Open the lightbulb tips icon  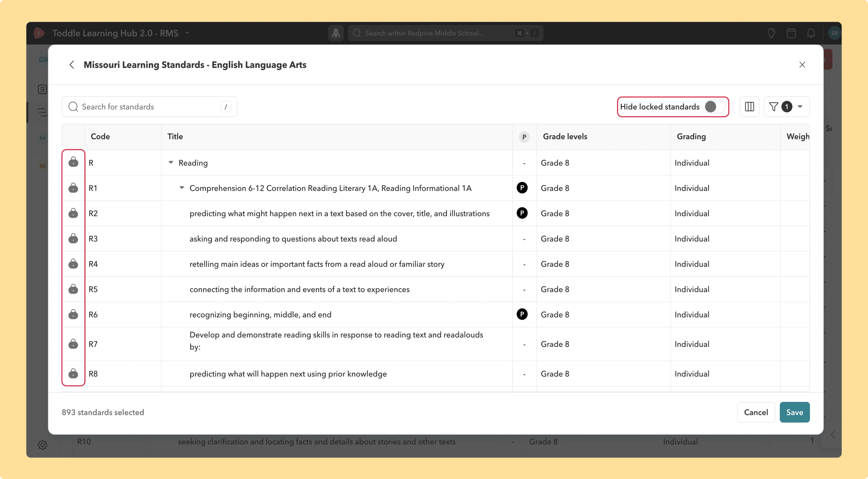click(771, 33)
